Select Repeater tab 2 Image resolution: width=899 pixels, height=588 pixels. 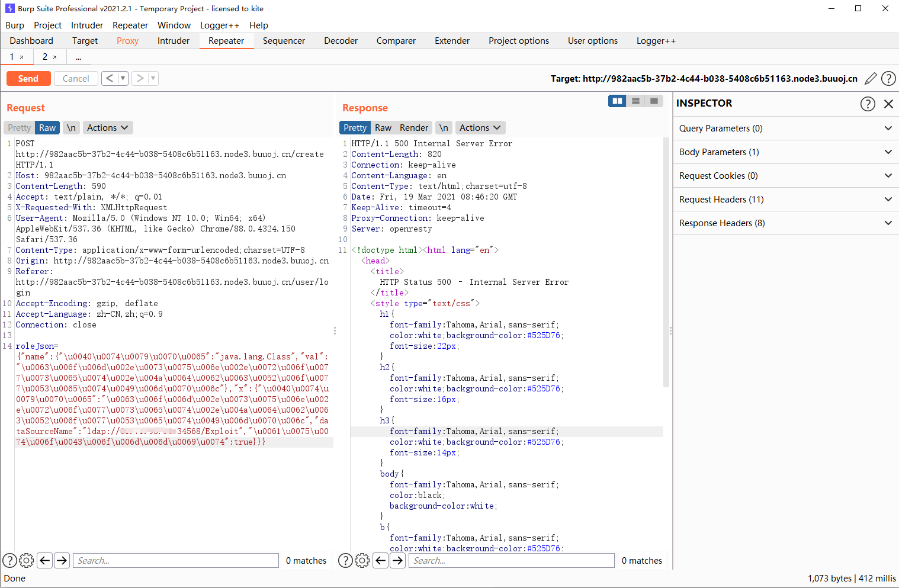pos(45,57)
